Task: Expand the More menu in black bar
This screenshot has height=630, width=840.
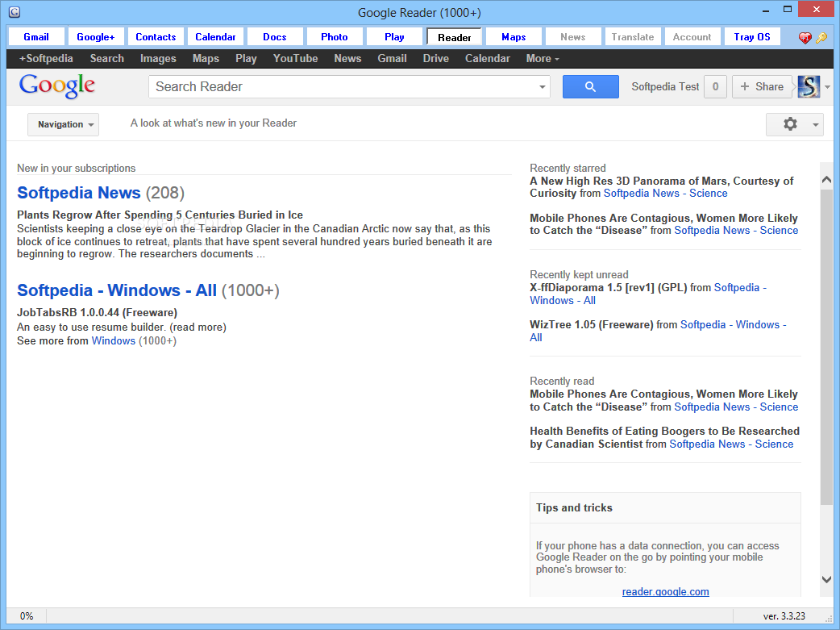Action: (543, 58)
